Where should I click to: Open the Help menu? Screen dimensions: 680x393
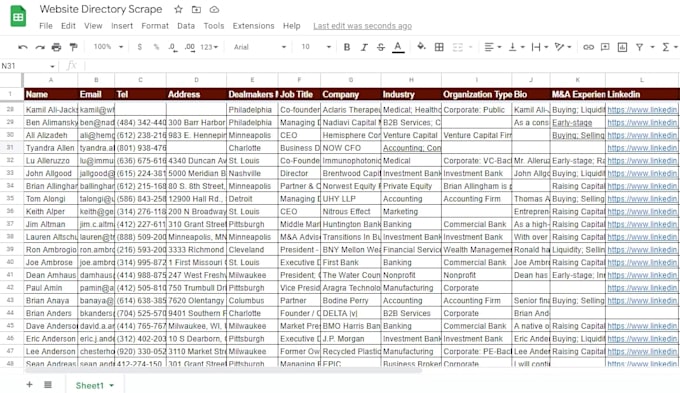(x=291, y=26)
